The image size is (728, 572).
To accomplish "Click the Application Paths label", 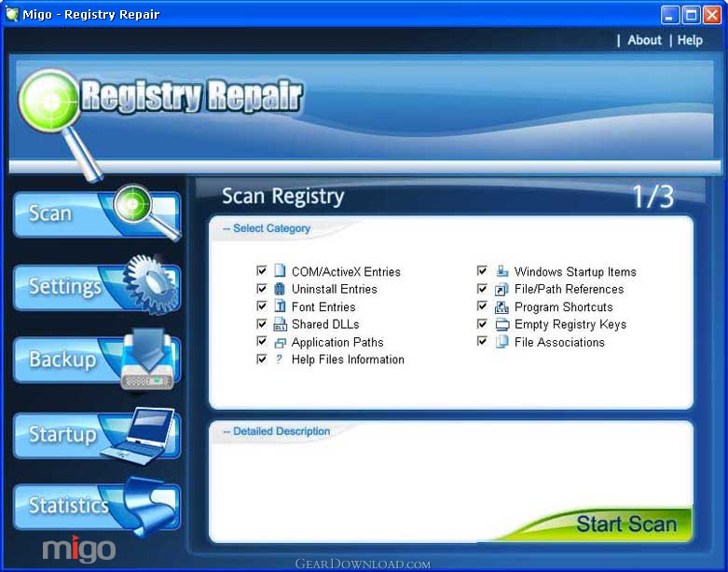I will pyautogui.click(x=337, y=343).
